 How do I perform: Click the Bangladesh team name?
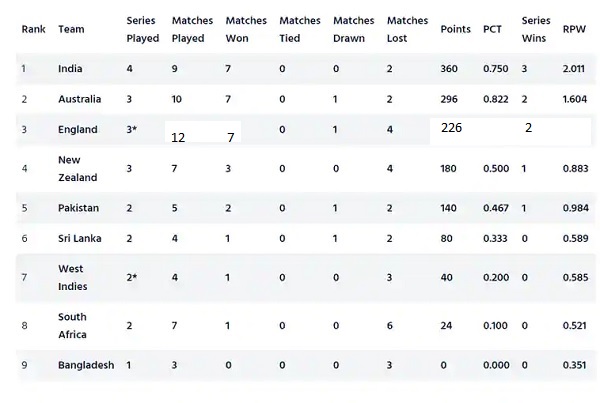tap(86, 365)
